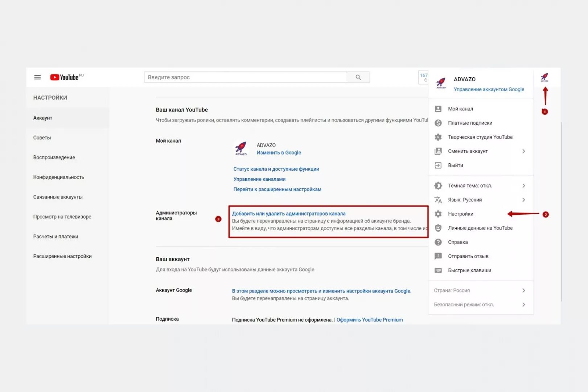
Task: Click the Страна: Россия text
Action: 452,291
